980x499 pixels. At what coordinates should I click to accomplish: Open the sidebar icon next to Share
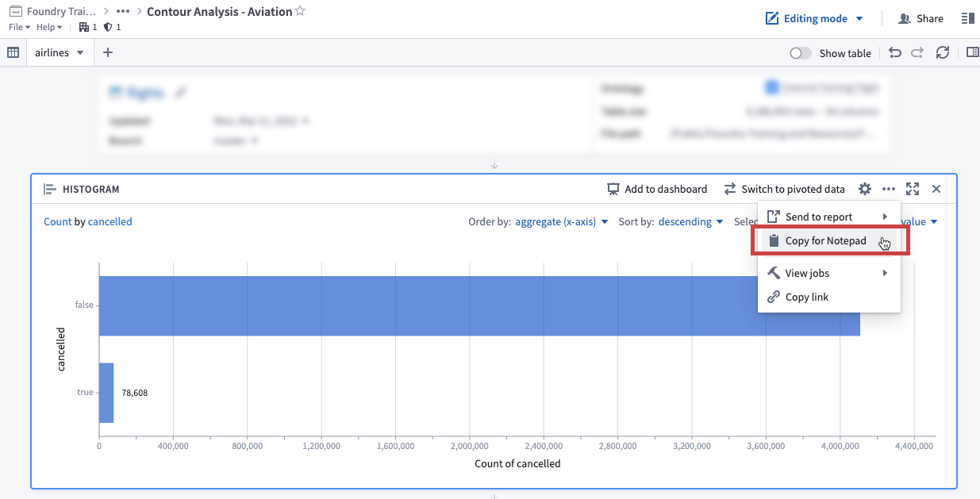coord(967,18)
